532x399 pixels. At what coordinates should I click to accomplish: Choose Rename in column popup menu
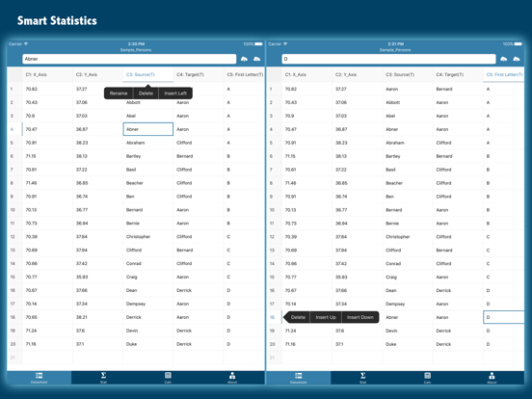119,93
